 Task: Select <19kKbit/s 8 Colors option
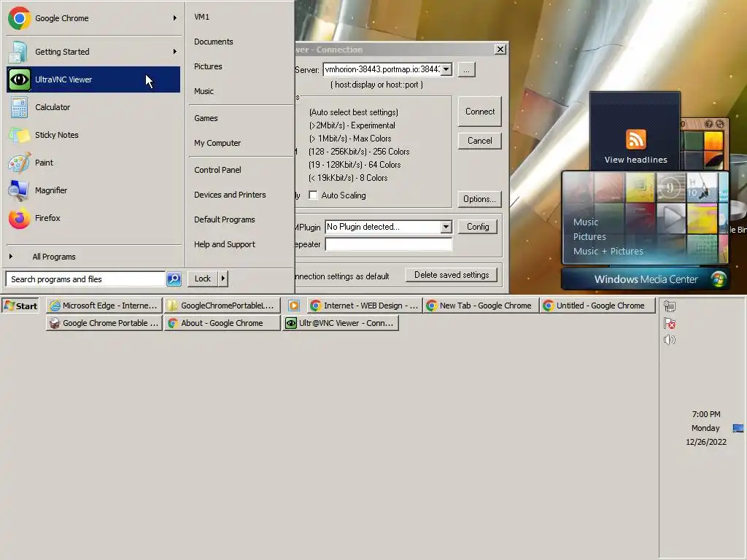(x=348, y=178)
